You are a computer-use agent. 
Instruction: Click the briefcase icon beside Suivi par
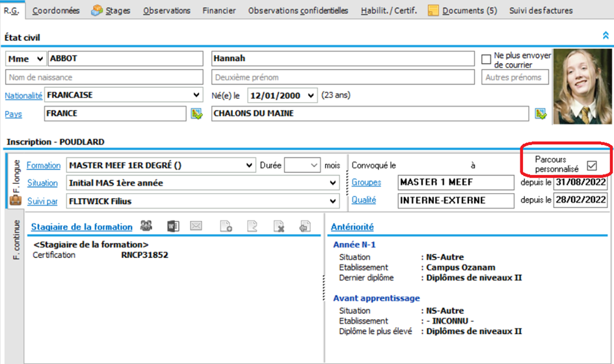tap(15, 201)
